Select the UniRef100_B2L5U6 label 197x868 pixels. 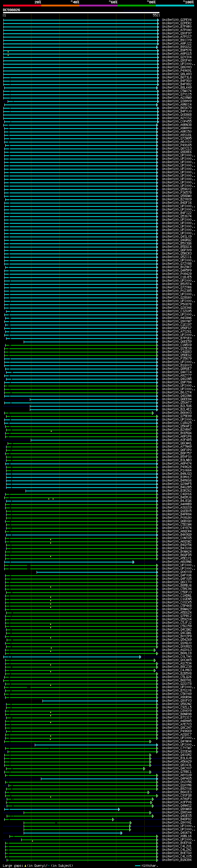[x=177, y=406]
